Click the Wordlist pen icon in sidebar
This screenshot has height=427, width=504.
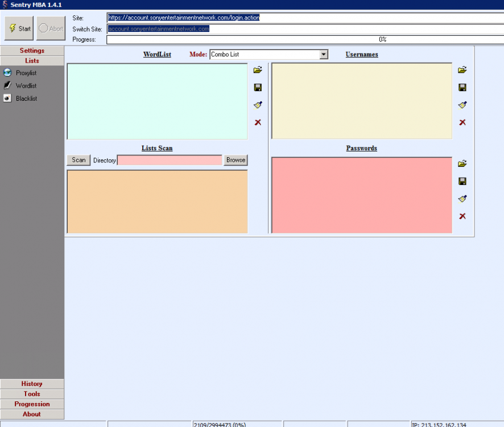click(x=7, y=85)
